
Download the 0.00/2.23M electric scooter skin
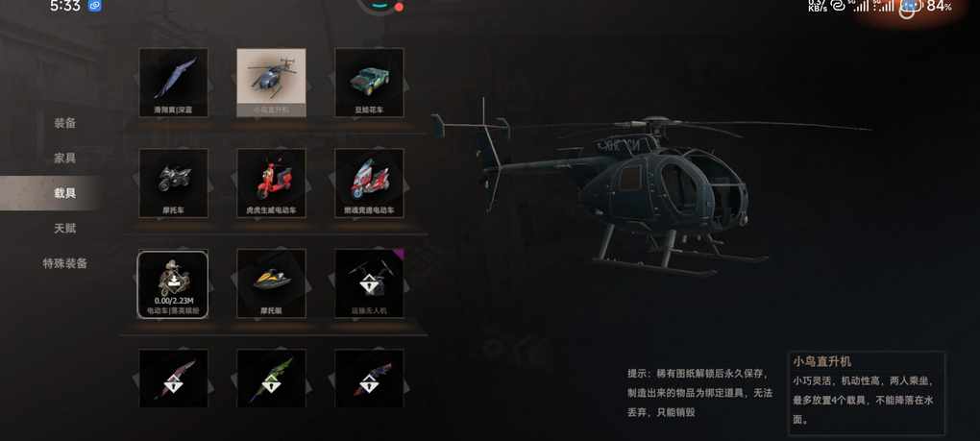173,284
